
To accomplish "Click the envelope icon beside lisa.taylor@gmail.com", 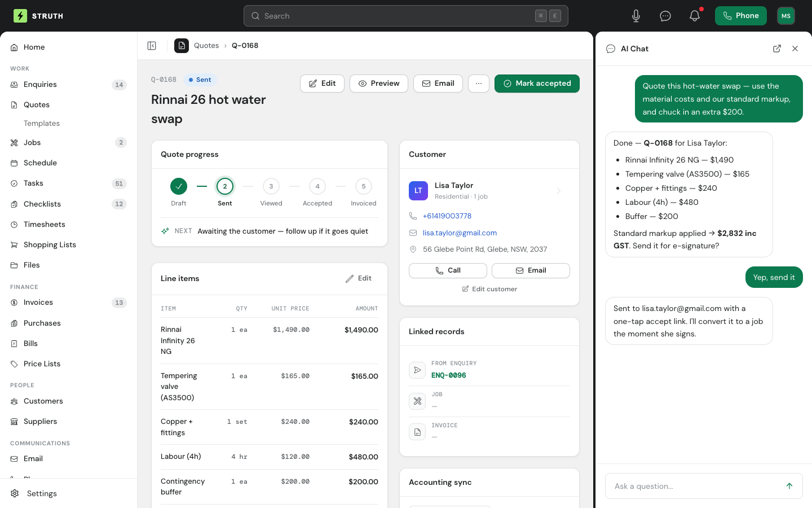I will [413, 233].
